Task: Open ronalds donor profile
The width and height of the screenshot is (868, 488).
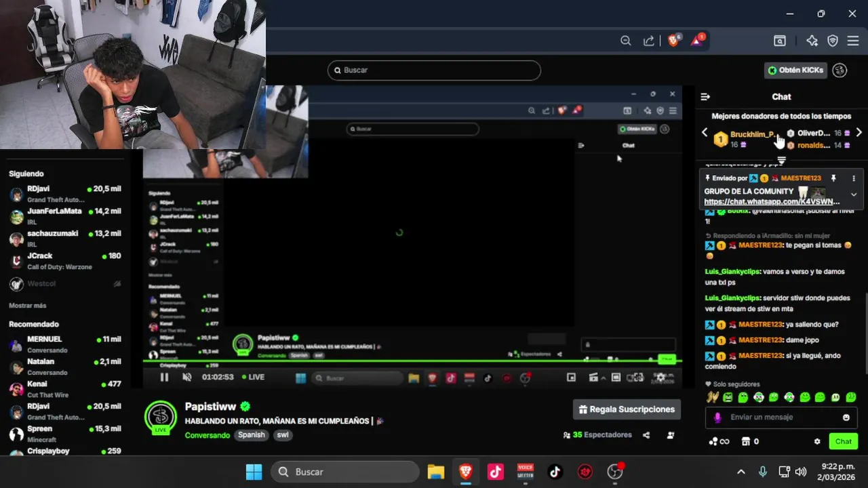Action: pyautogui.click(x=814, y=145)
